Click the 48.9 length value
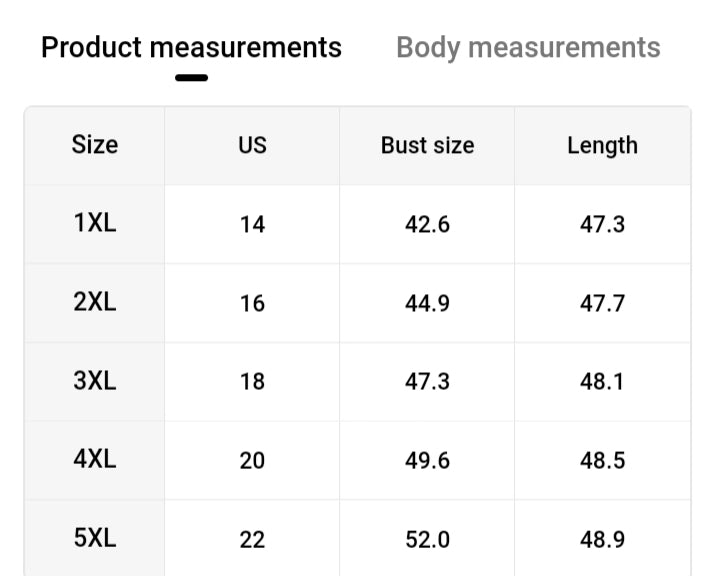Screen dimensions: 720x576 [602, 539]
